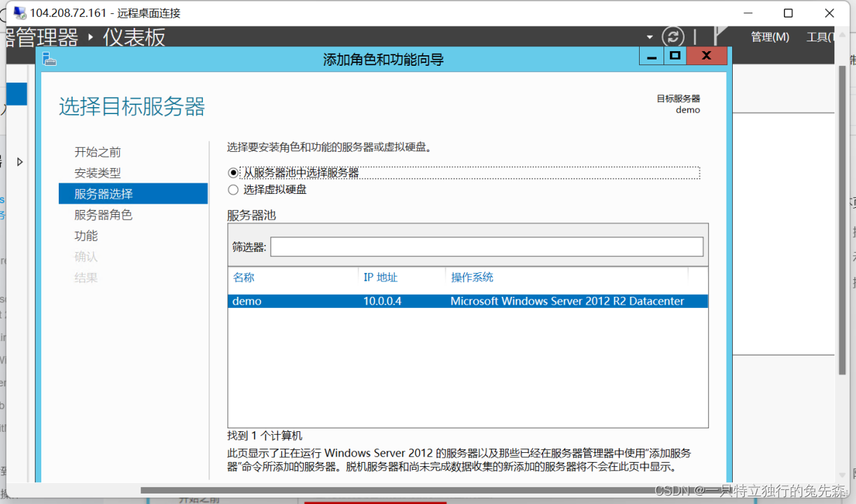Sort server pool by IP 地址 column
The image size is (856, 504).
coord(380,277)
